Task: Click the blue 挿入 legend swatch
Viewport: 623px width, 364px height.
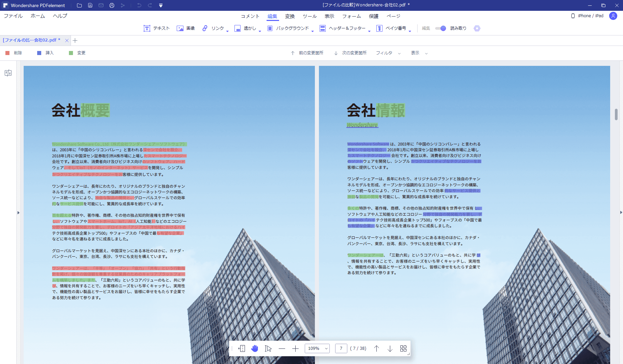Action: (39, 53)
